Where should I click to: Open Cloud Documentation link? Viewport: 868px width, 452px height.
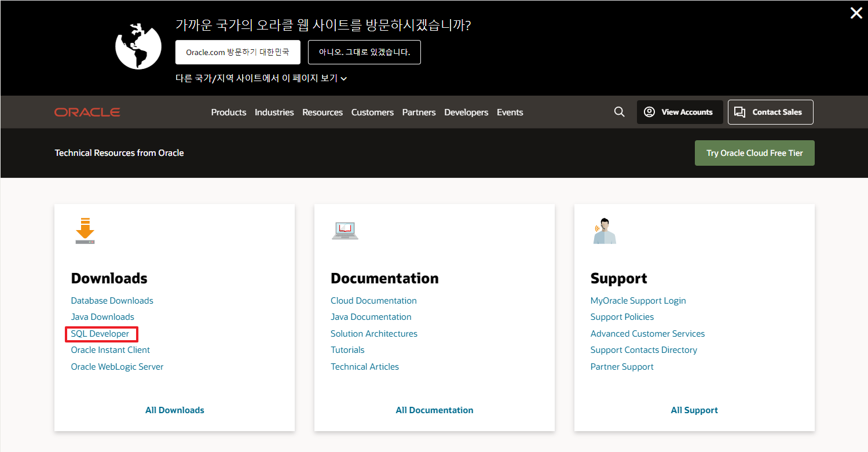[373, 301]
